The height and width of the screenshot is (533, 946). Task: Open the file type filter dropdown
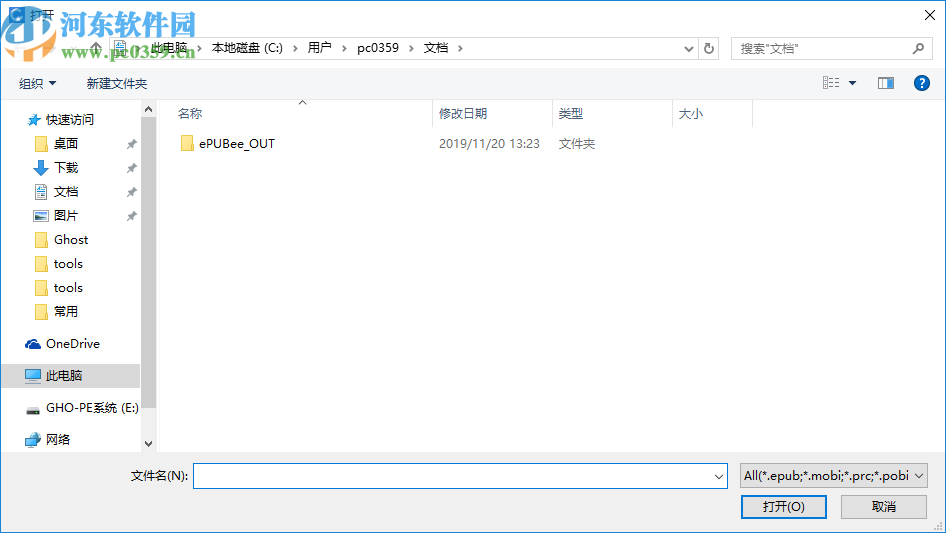pyautogui.click(x=834, y=476)
